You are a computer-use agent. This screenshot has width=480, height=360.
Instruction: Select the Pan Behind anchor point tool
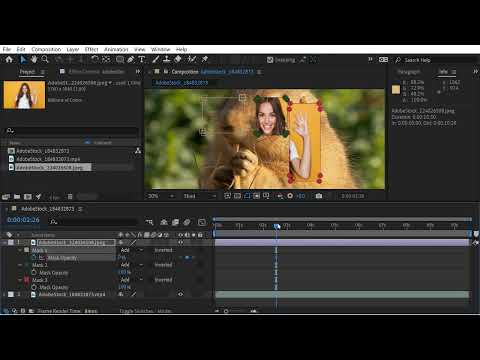106,60
